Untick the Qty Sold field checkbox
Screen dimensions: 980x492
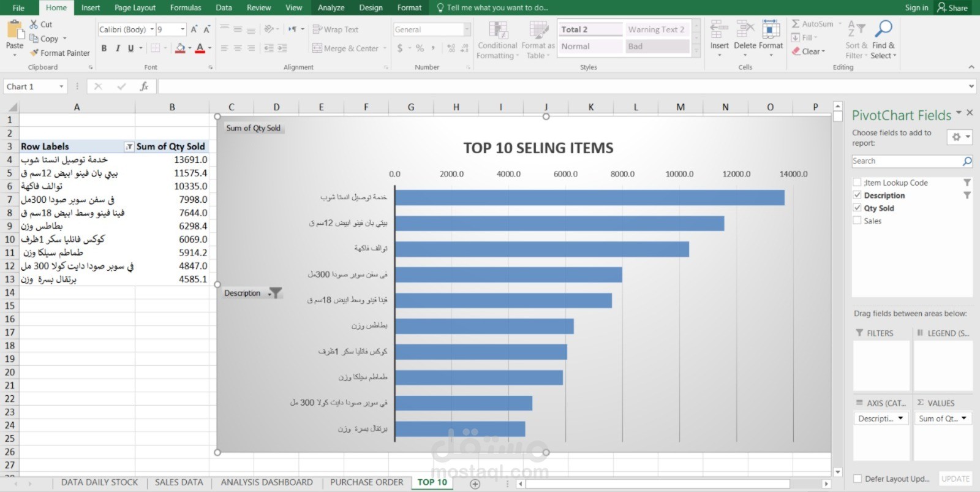(857, 208)
